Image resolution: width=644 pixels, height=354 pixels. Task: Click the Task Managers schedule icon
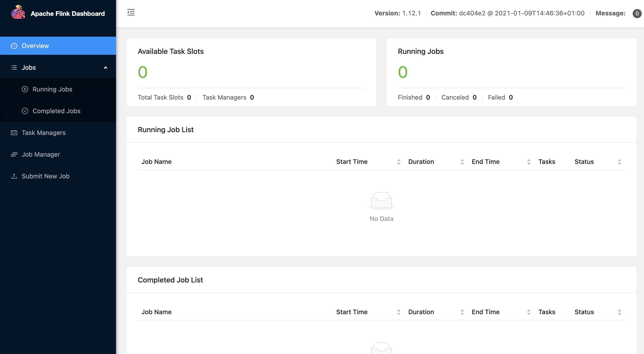point(14,133)
